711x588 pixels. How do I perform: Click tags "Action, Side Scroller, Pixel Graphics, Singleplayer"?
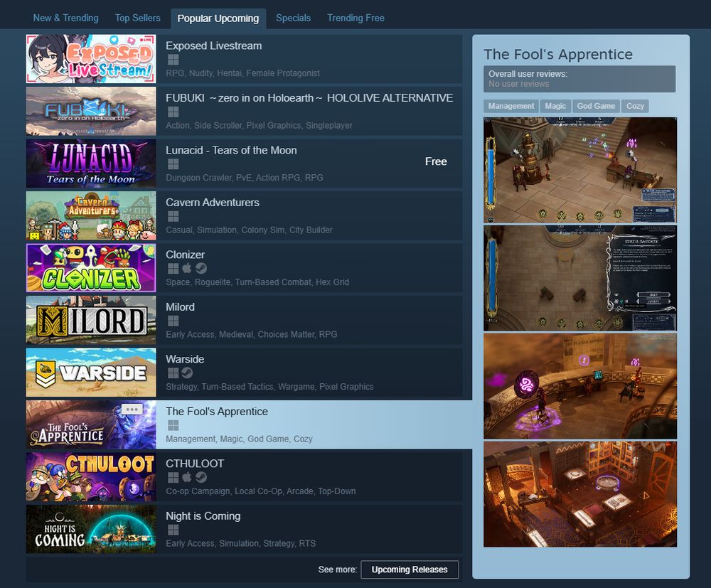(259, 126)
